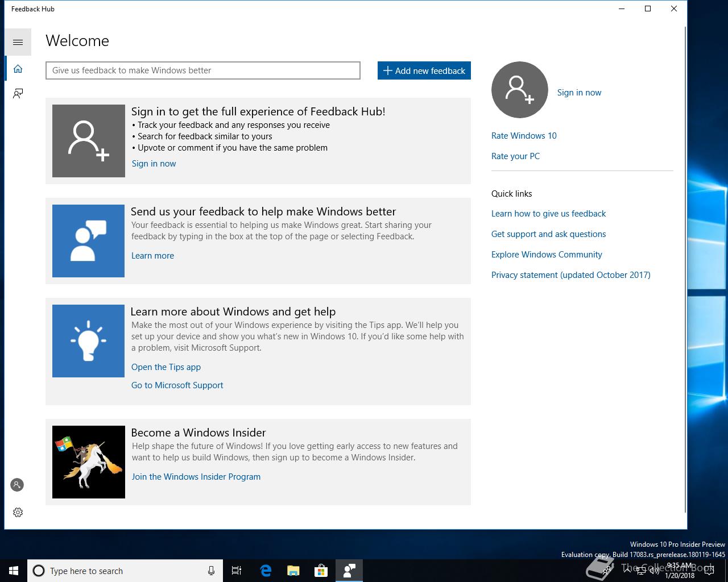728x582 pixels.
Task: Open File Explorer from taskbar
Action: pos(293,571)
